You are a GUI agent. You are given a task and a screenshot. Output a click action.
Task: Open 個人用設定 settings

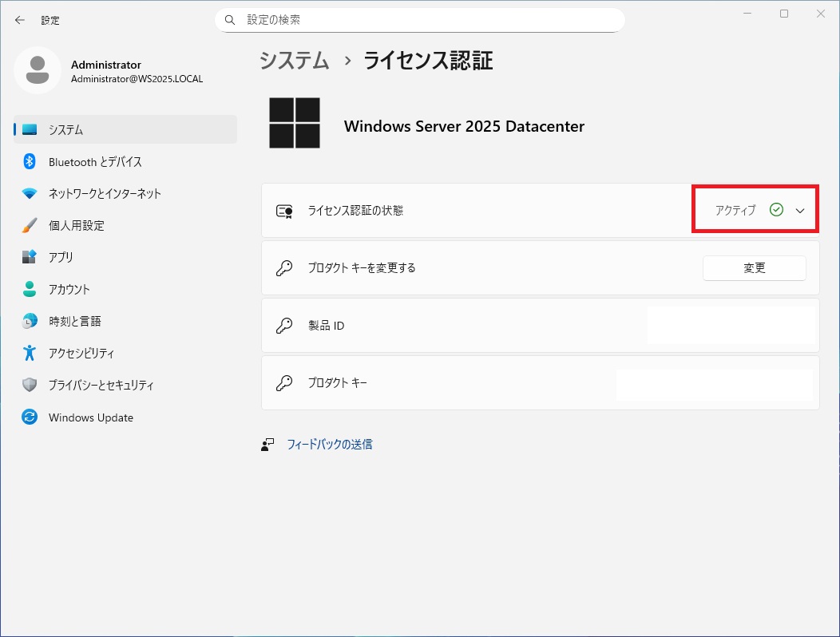pyautogui.click(x=125, y=225)
